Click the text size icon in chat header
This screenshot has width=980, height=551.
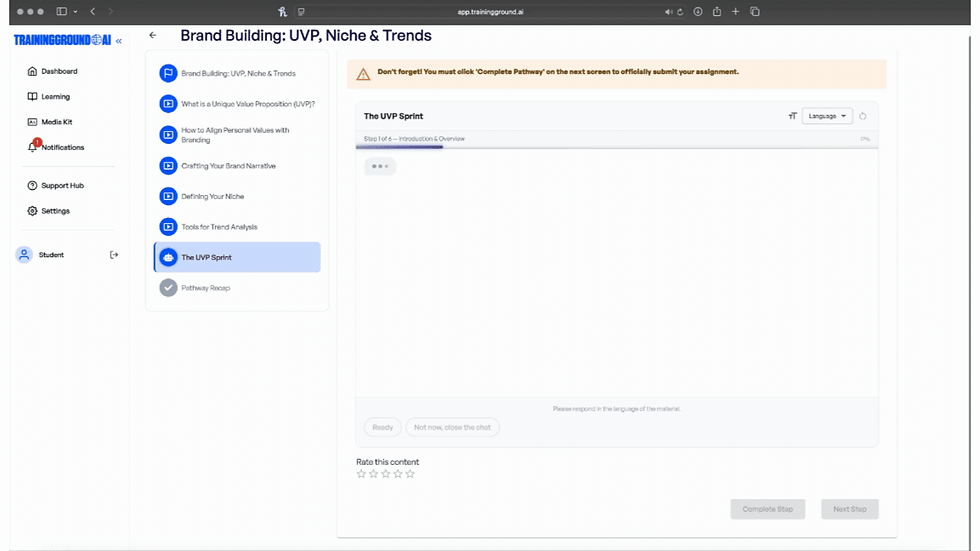[792, 116]
